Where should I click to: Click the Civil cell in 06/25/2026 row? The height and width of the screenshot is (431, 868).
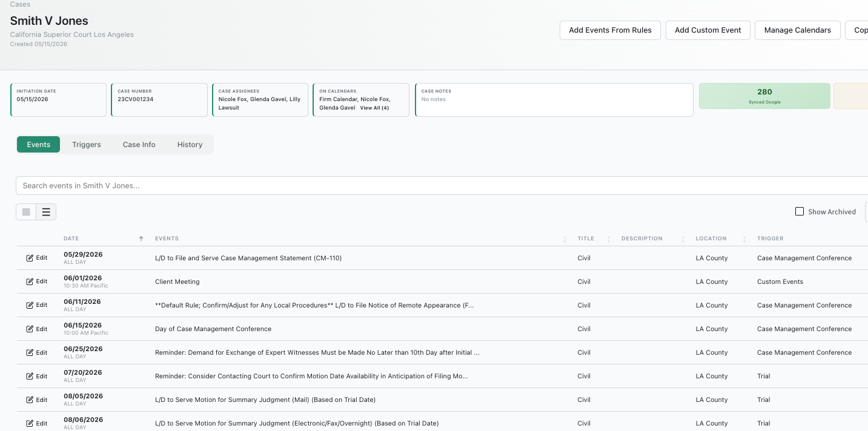coord(584,352)
